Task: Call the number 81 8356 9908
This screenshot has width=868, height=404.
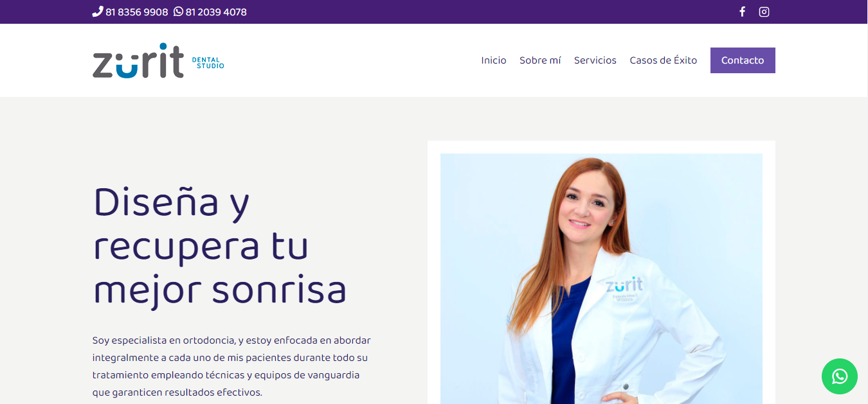Action: (x=136, y=12)
